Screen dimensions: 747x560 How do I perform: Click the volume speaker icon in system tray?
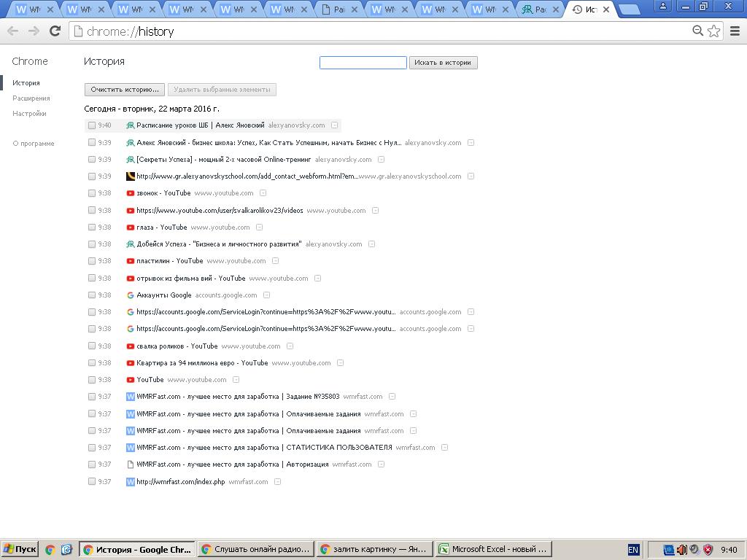point(682,550)
